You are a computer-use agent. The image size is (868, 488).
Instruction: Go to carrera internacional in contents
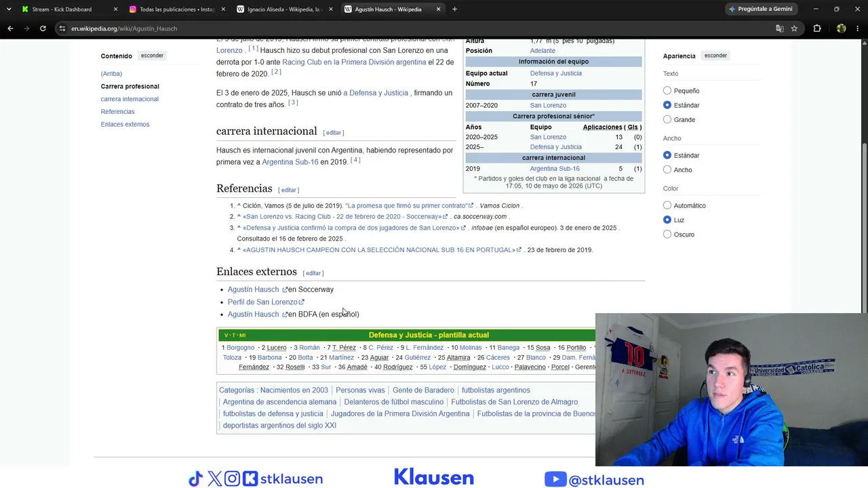pyautogui.click(x=130, y=99)
